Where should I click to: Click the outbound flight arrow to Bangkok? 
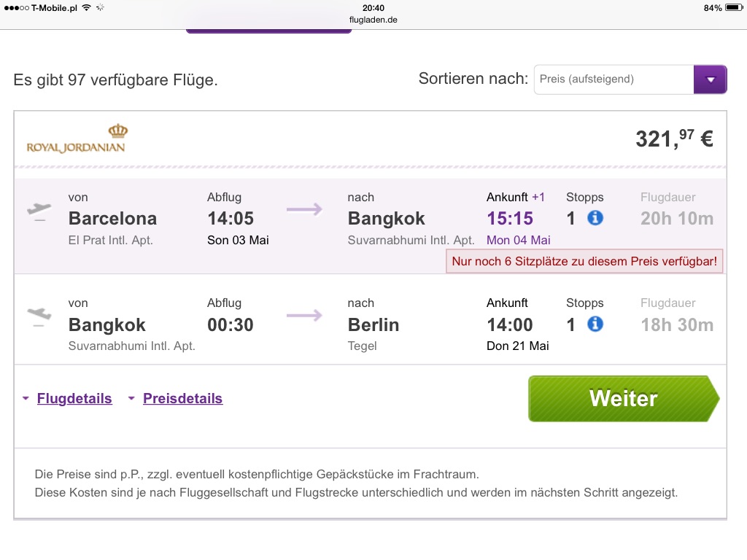pyautogui.click(x=304, y=209)
